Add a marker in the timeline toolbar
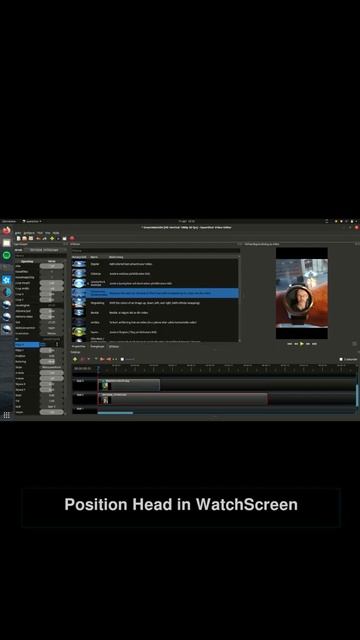 click(x=96, y=359)
